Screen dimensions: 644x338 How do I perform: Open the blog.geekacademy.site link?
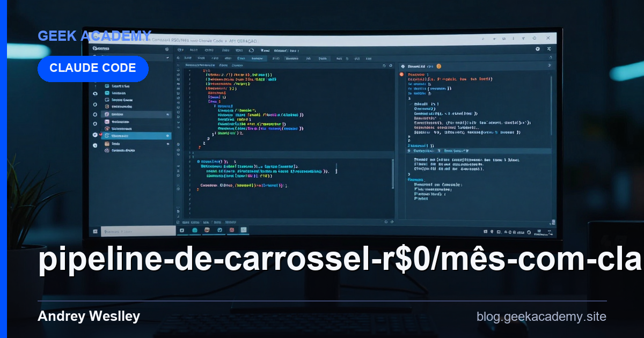[x=541, y=317]
